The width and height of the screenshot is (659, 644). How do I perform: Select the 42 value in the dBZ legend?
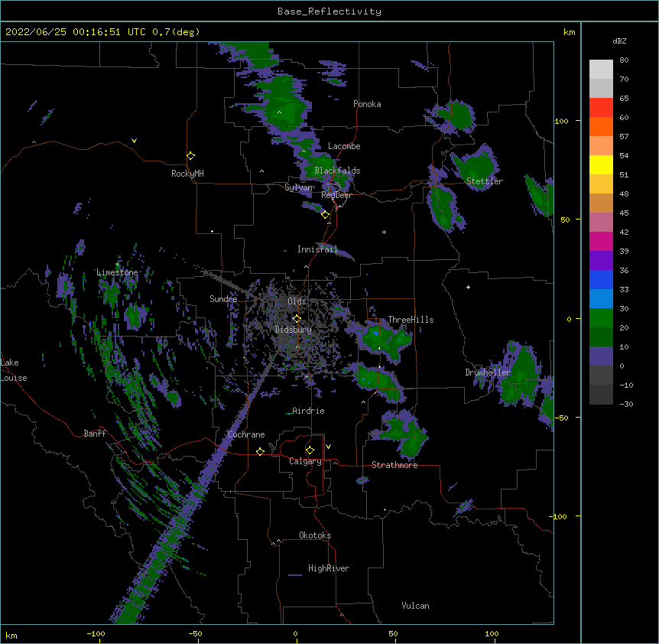point(624,232)
